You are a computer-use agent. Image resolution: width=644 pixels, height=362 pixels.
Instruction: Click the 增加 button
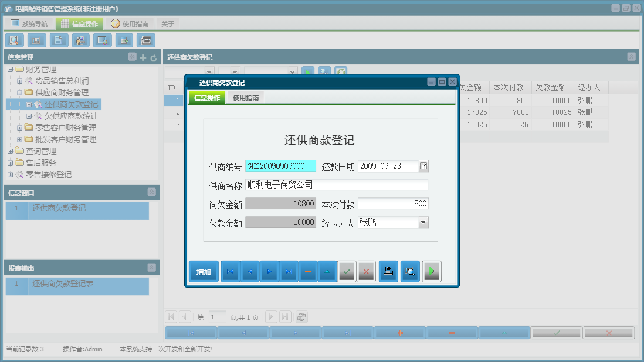[203, 271]
